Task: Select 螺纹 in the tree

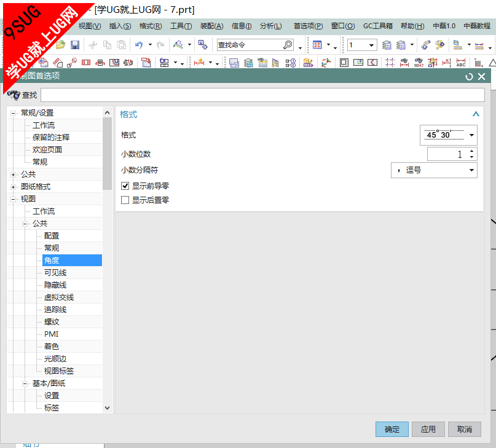Action: pyautogui.click(x=52, y=322)
